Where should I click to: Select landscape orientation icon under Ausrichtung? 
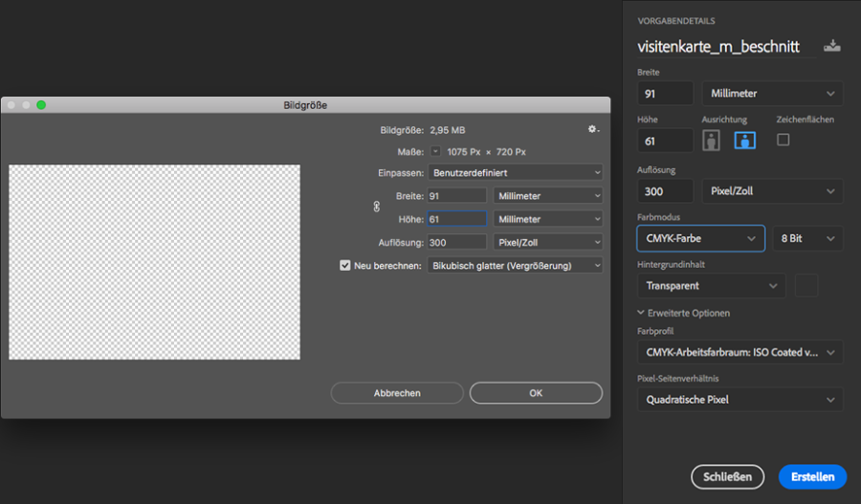[745, 141]
